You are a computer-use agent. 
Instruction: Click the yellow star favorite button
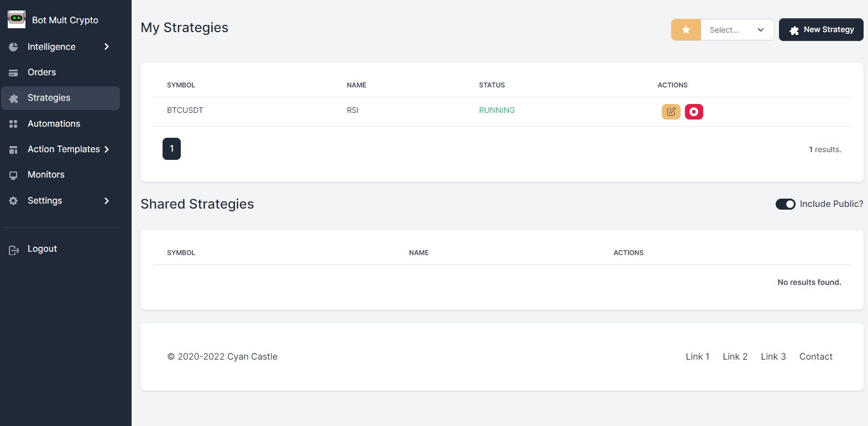coord(686,30)
